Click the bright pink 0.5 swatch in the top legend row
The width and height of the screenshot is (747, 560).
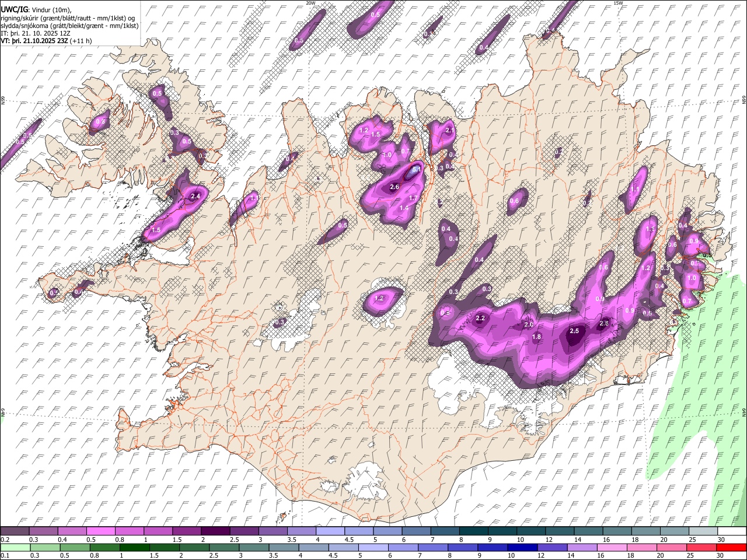[100, 531]
